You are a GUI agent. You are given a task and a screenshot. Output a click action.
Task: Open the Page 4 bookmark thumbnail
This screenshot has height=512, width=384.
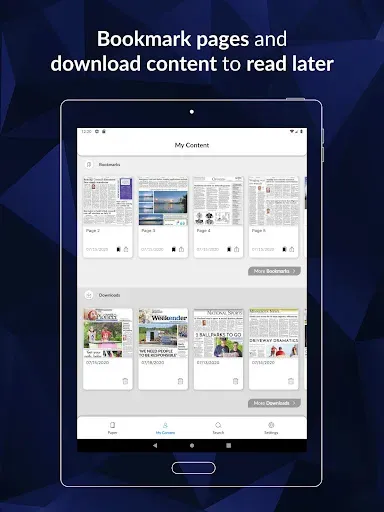tap(218, 201)
